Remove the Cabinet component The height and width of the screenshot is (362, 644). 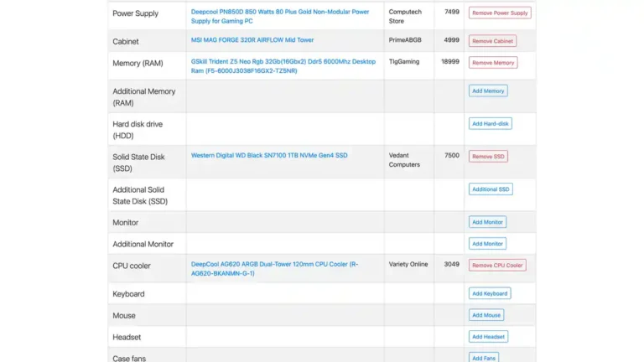[492, 41]
